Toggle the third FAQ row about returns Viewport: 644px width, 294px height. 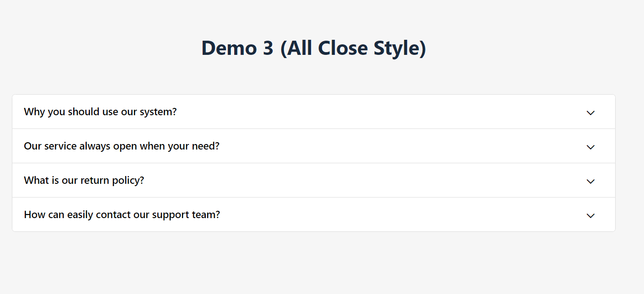click(x=314, y=180)
